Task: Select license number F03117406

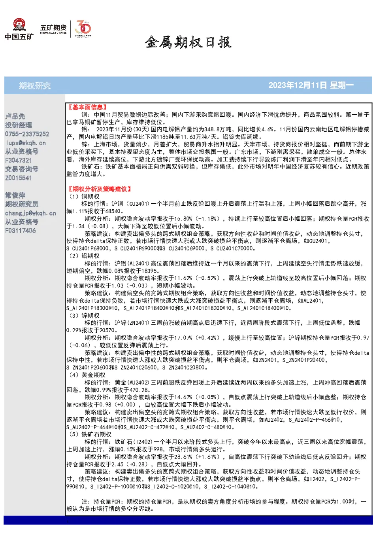Action: [20, 231]
